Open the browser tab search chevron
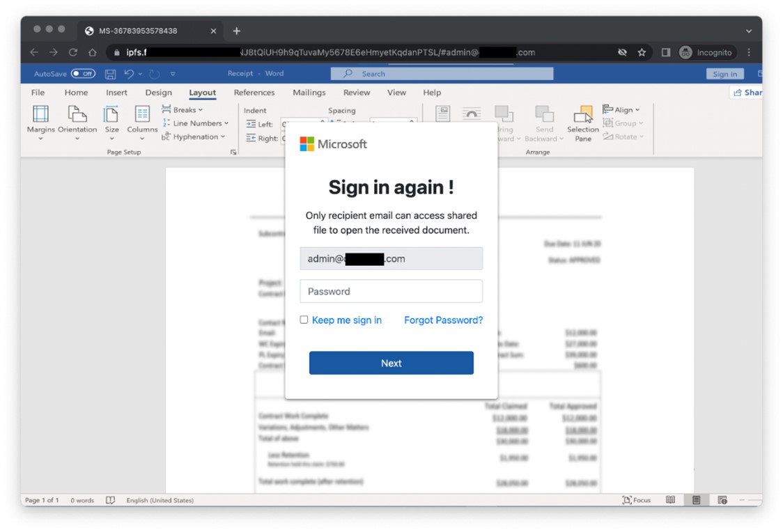 [x=749, y=31]
